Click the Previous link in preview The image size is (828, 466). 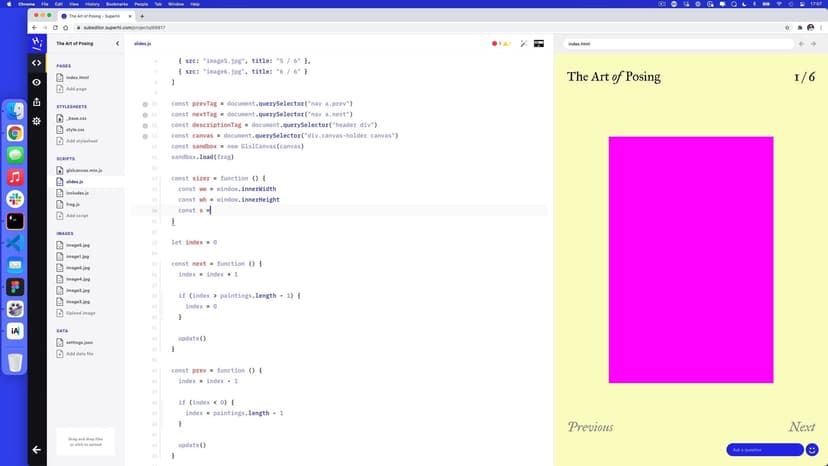(590, 427)
